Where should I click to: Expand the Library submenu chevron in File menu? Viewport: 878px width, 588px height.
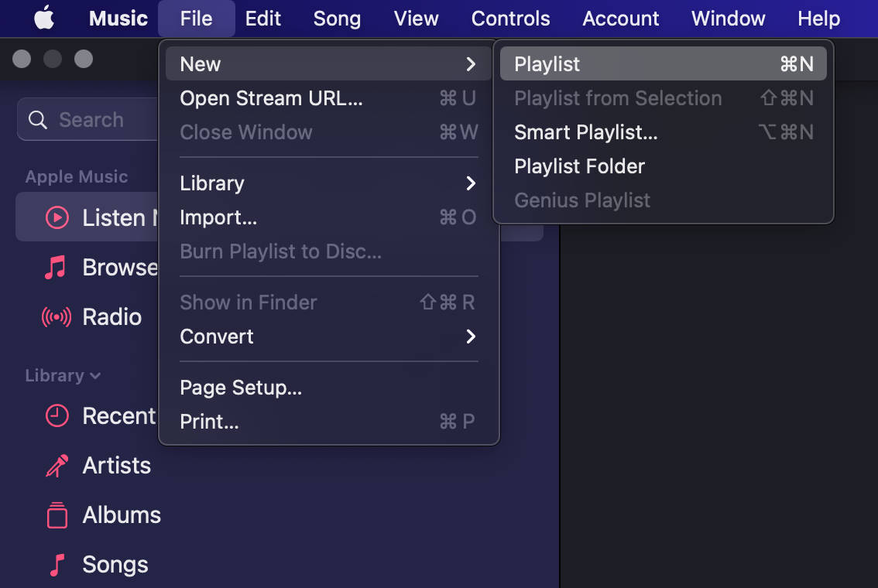pyautogui.click(x=471, y=183)
